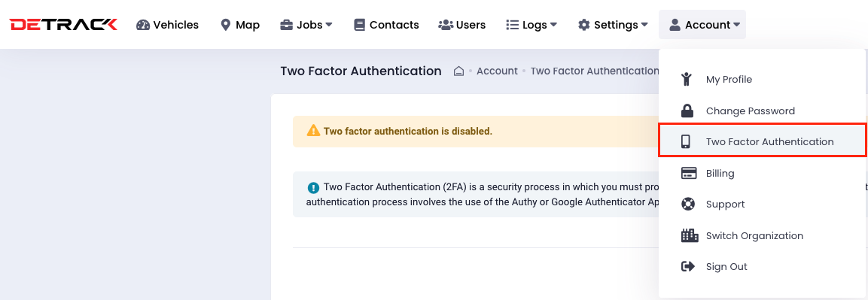Open the Account breadcrumb link
The image size is (868, 300).
click(x=497, y=71)
